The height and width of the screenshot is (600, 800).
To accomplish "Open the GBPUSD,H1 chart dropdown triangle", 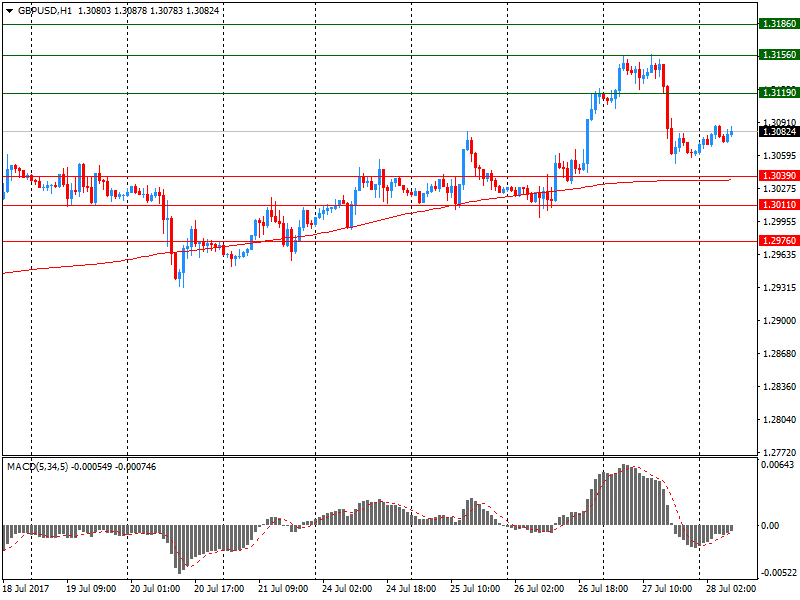I will (x=10, y=11).
